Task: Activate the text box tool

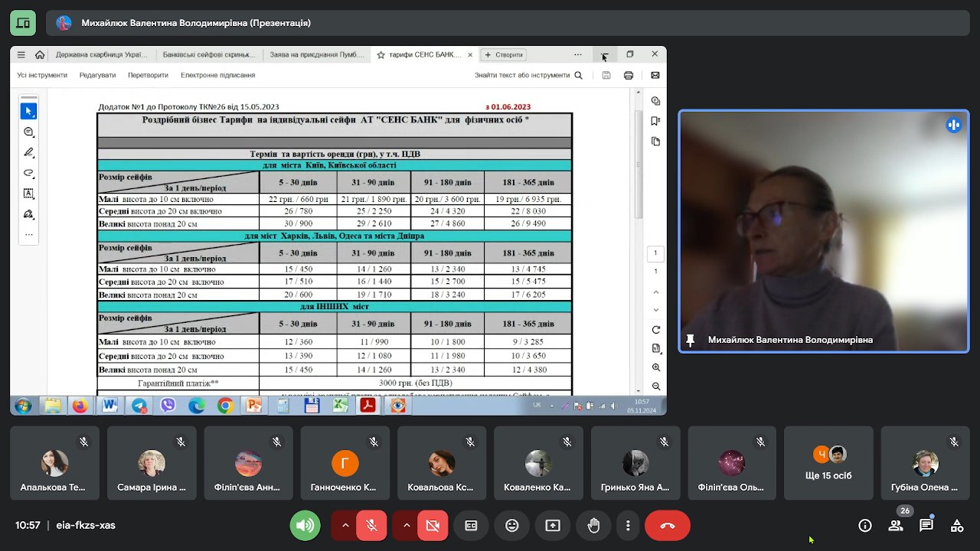Action: coord(28,194)
